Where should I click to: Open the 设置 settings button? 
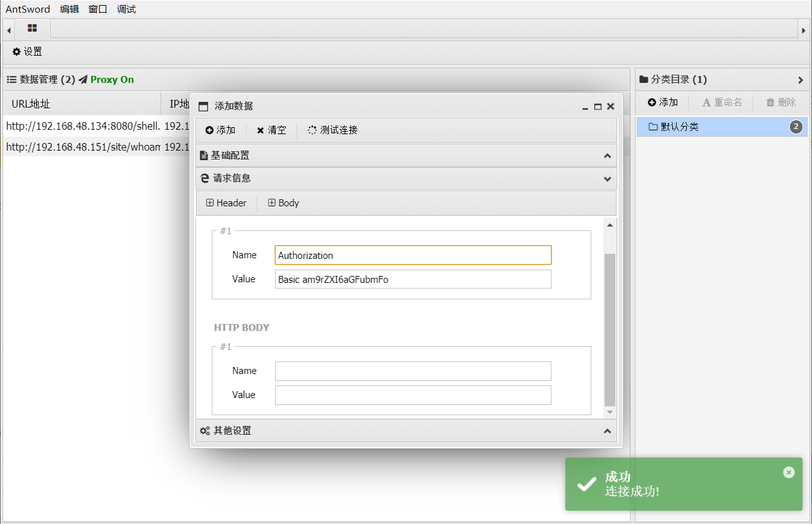click(27, 52)
